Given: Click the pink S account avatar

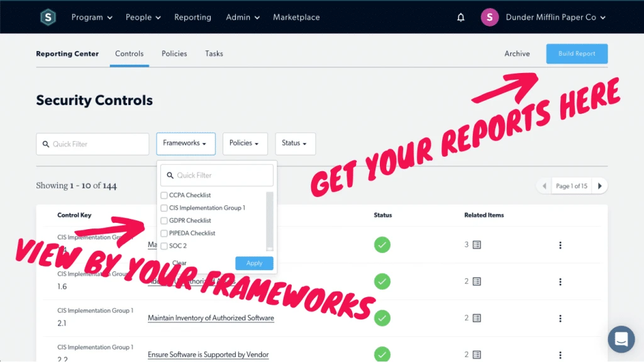Looking at the screenshot, I should (489, 18).
